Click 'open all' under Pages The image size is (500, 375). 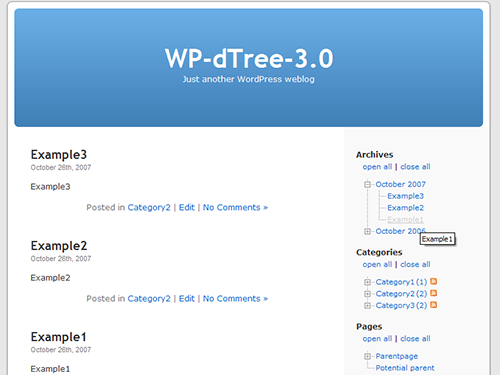pyautogui.click(x=377, y=339)
